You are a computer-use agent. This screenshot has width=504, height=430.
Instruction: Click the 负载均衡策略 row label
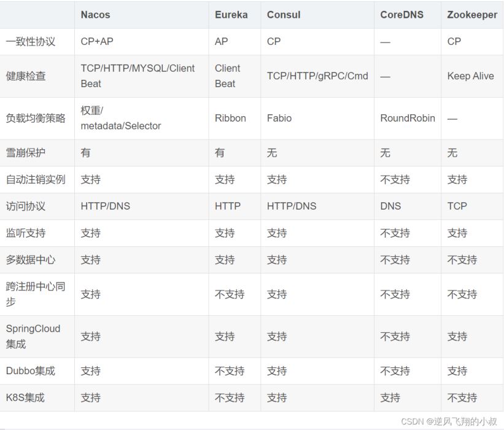(36, 119)
